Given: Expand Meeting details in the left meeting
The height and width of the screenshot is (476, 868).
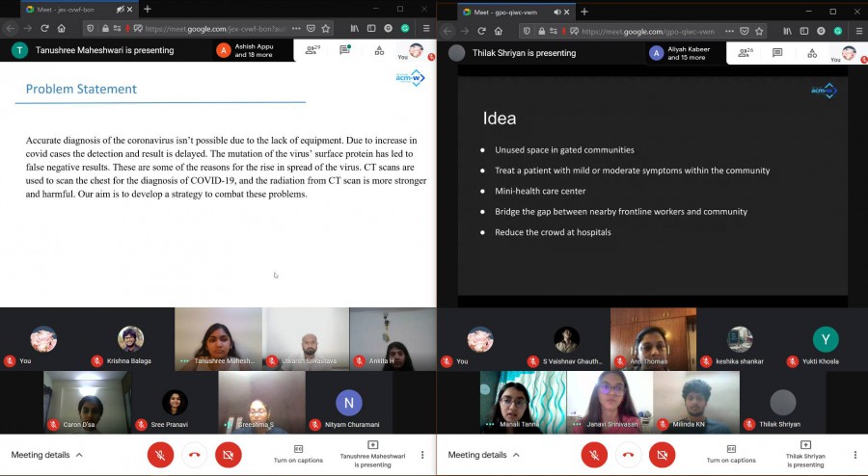Looking at the screenshot, I should tap(46, 455).
